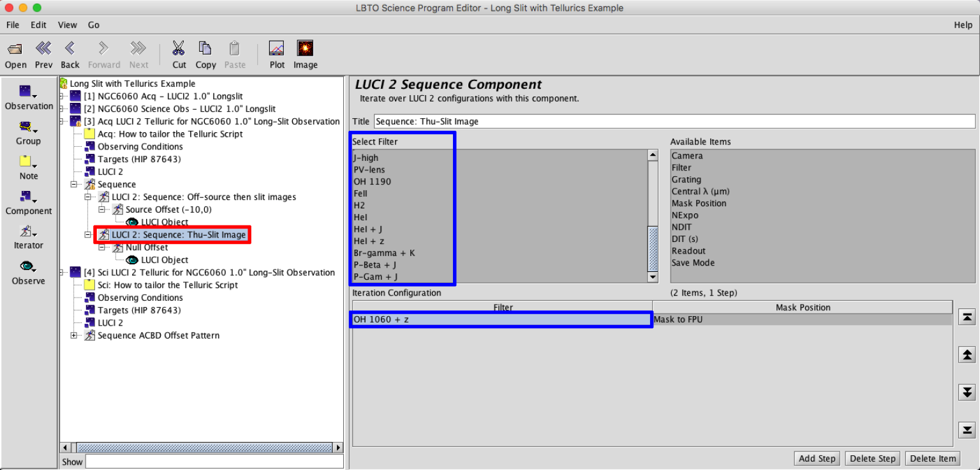Click the Forward arrow icon
The height and width of the screenshot is (470, 980).
point(103,49)
